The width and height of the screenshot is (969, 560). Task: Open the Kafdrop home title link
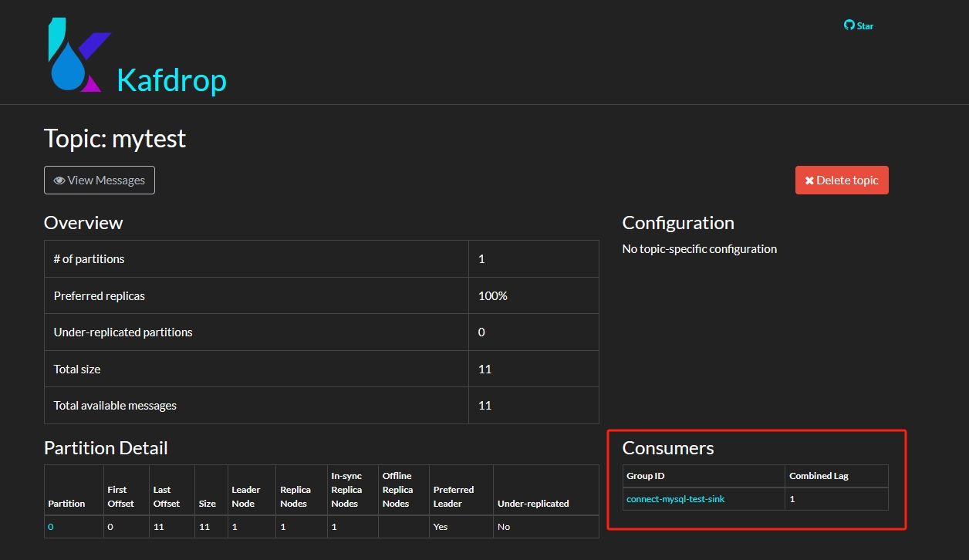[x=171, y=80]
